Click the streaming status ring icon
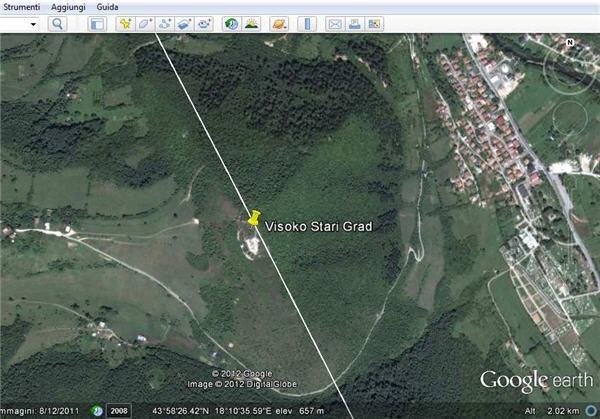This screenshot has width=600, height=419. tap(591, 411)
